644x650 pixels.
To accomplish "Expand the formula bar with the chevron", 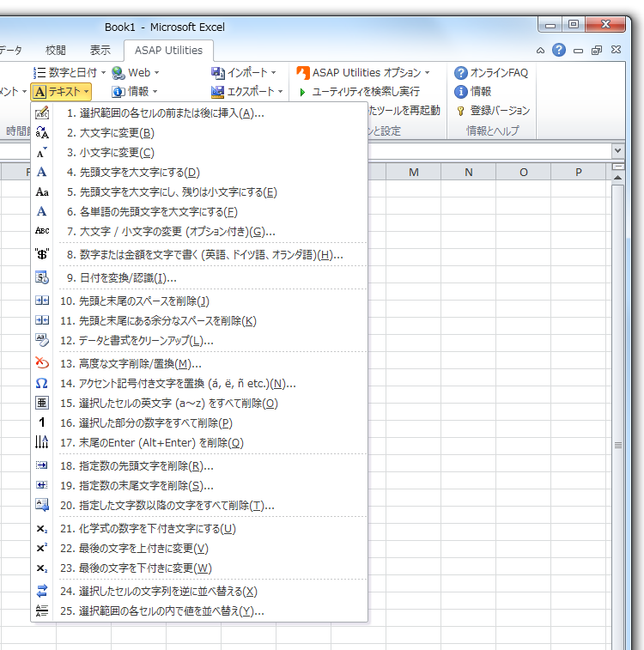I will [x=617, y=150].
